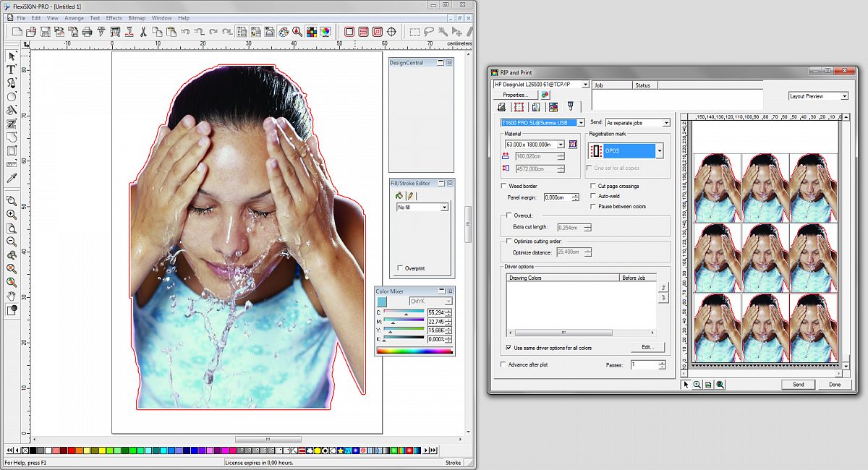This screenshot has width=868, height=470.
Task: Select the arrow Select tool in FlexiSIGN
Action: point(12,56)
